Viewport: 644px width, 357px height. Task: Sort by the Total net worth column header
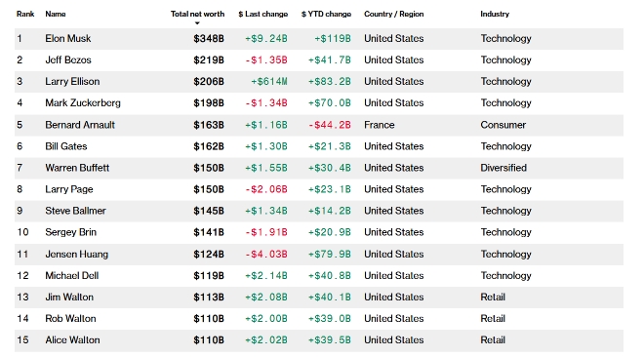pyautogui.click(x=197, y=14)
